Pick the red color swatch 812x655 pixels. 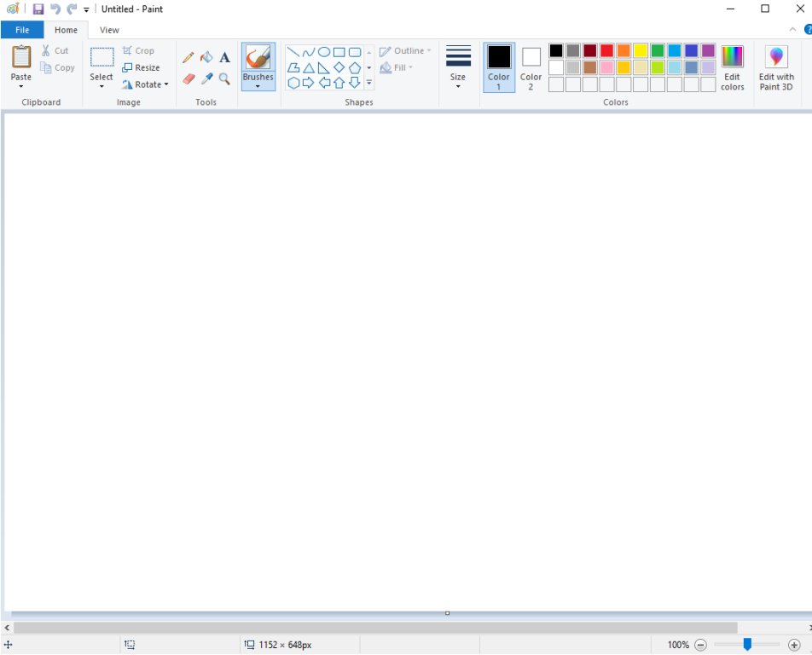(606, 50)
